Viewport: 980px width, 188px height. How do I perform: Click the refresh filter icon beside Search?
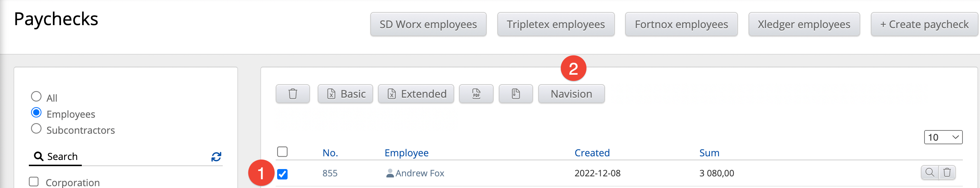click(x=216, y=157)
